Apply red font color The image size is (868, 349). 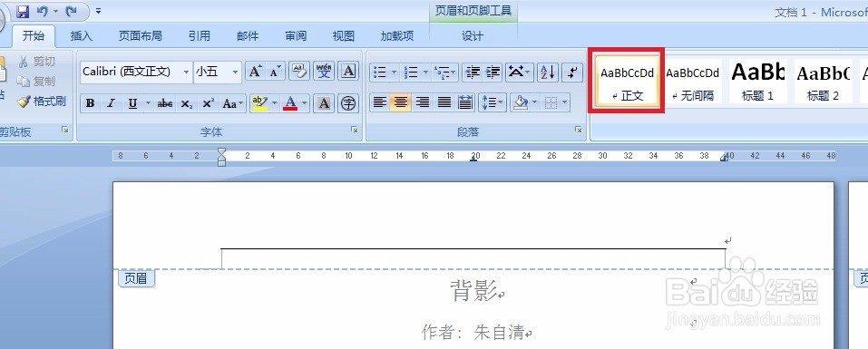pos(290,103)
